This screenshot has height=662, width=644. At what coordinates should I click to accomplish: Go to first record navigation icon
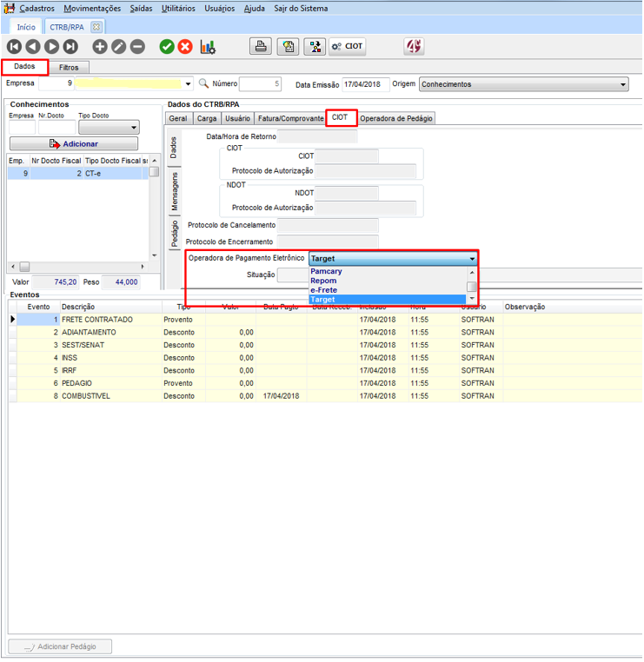tap(14, 46)
